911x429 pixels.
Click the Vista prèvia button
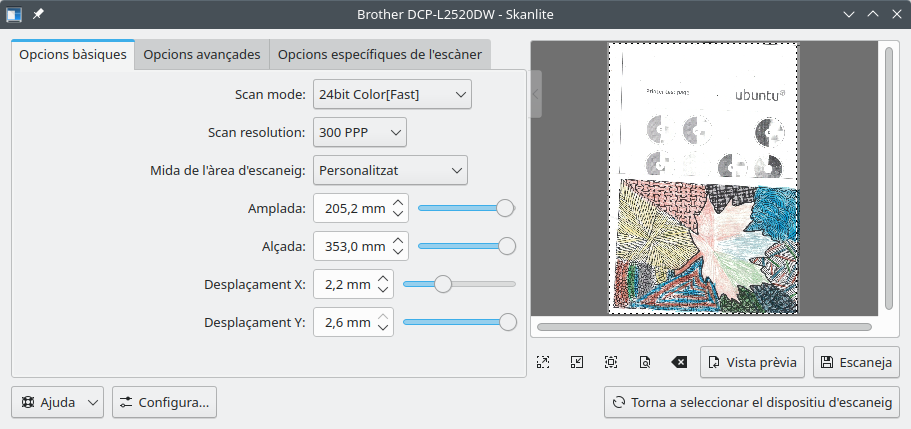click(752, 362)
